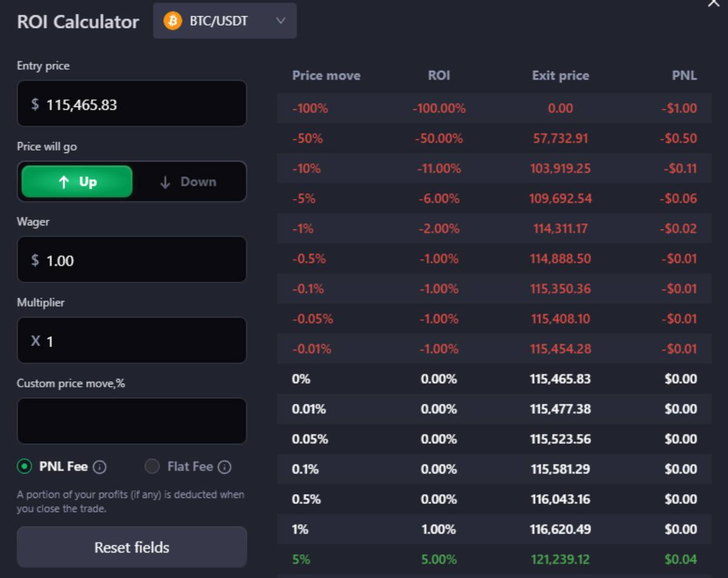Open the BTC/USDT pair dropdown
728x578 pixels.
[x=225, y=21]
